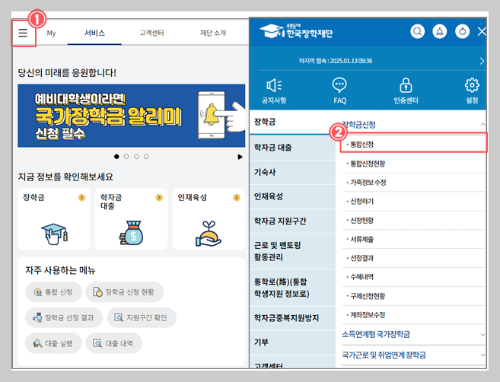Viewport: 500px width, 382px height.
Task: Select 근로 및 멘토링 활동관리 category
Action: point(293,251)
